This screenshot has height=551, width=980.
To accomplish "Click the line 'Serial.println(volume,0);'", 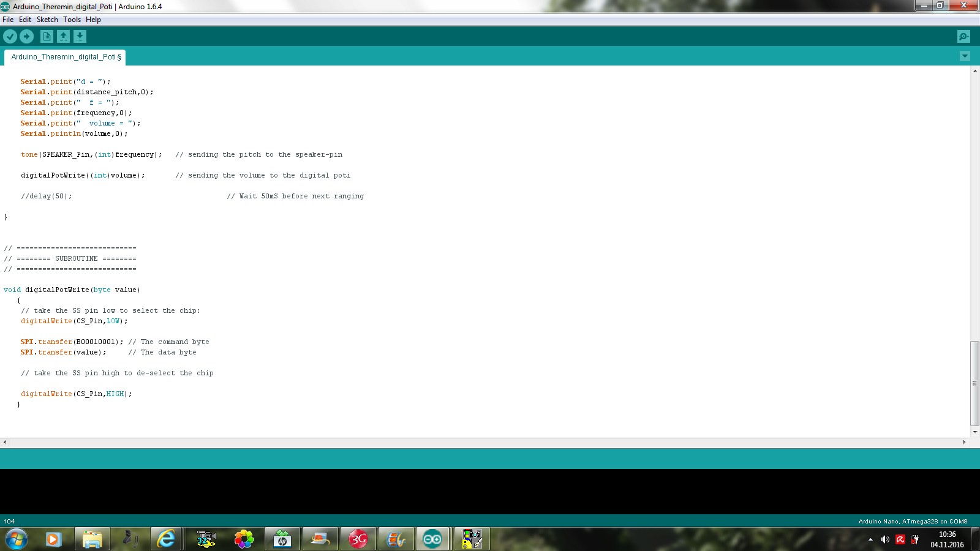I will pyautogui.click(x=74, y=133).
